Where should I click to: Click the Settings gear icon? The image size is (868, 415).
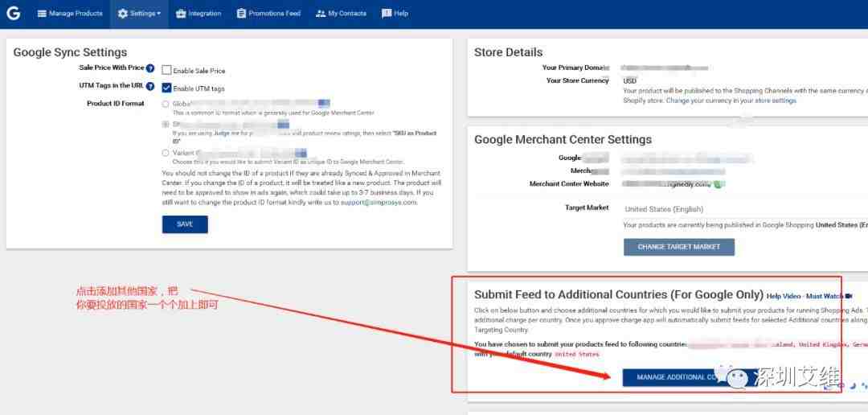click(123, 14)
